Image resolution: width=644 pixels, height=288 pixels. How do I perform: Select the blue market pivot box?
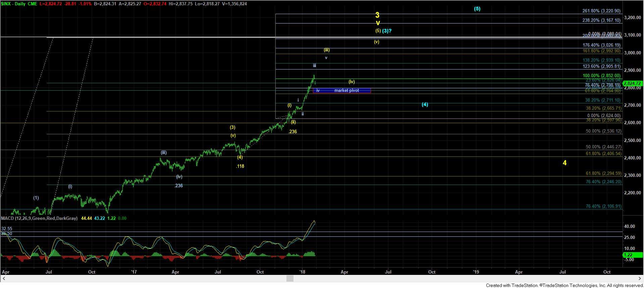click(342, 91)
